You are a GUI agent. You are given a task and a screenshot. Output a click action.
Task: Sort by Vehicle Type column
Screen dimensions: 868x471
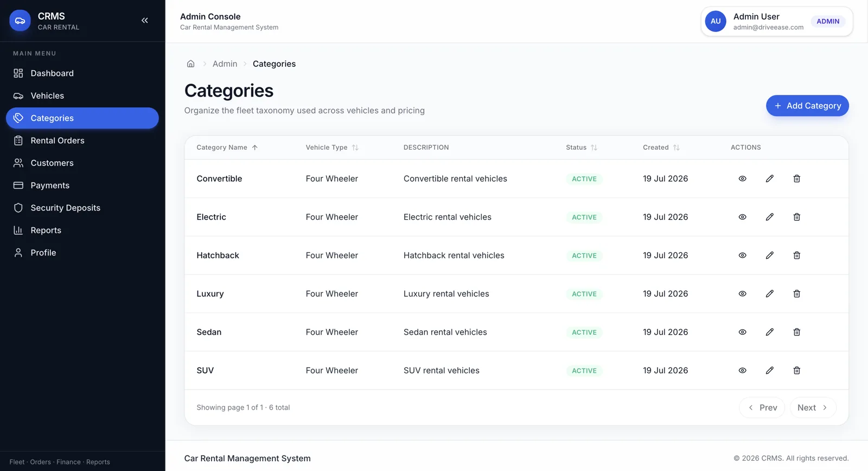click(x=332, y=148)
